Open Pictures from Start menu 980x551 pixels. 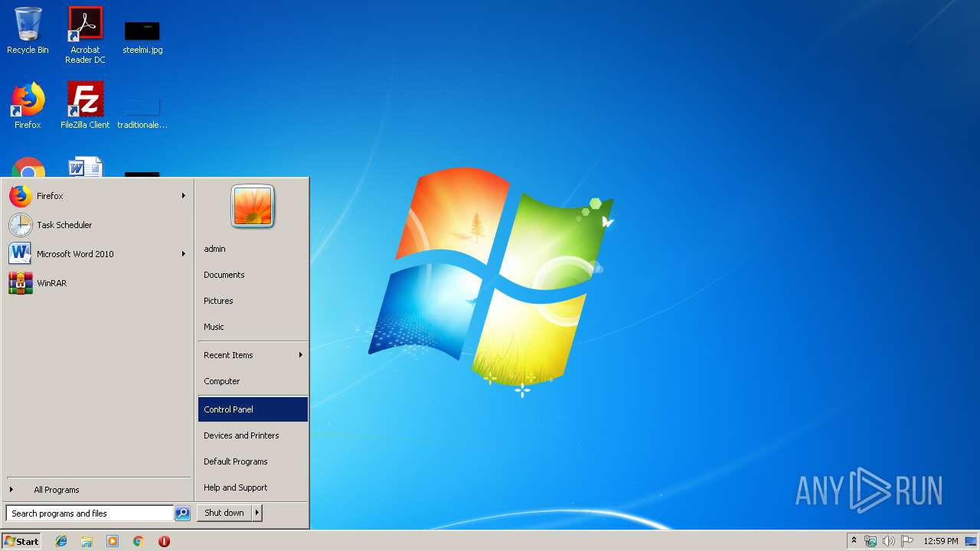pyautogui.click(x=253, y=301)
